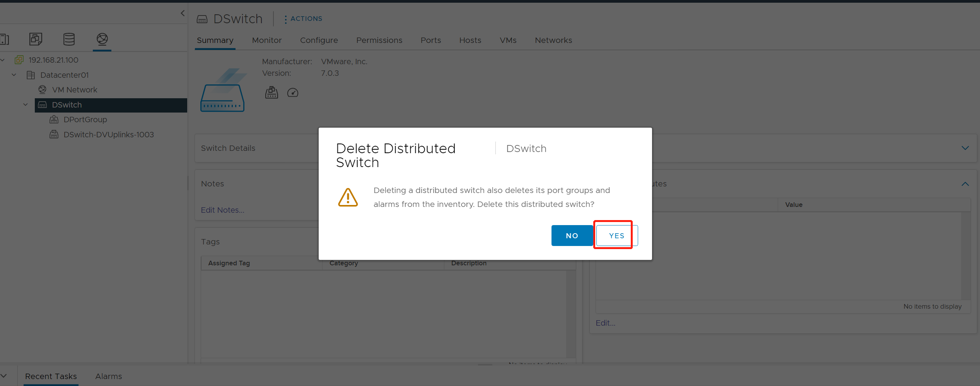Select 192.168.21.100 in the inventory tree
The width and height of the screenshot is (980, 386).
(53, 60)
